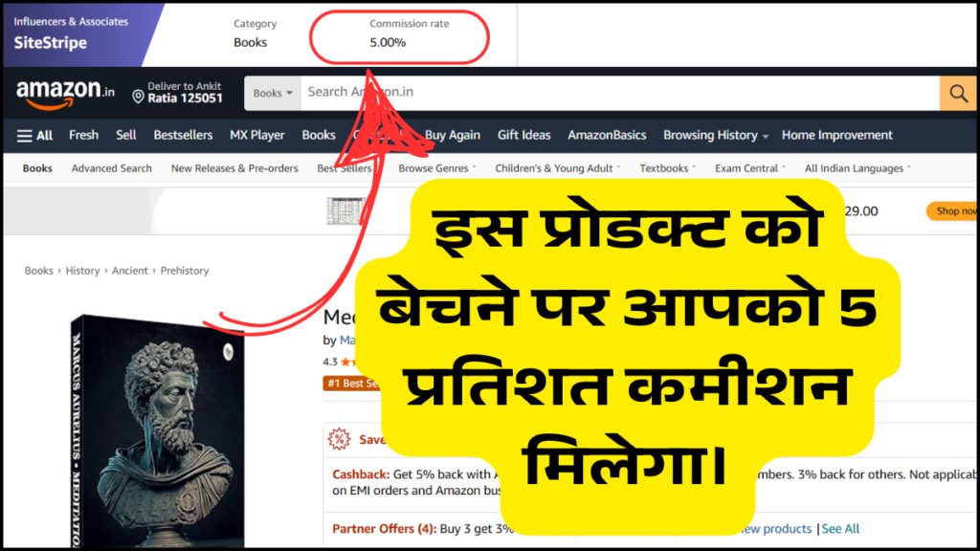The width and height of the screenshot is (980, 551).
Task: Click the orange search magnifier button
Action: coord(957,93)
